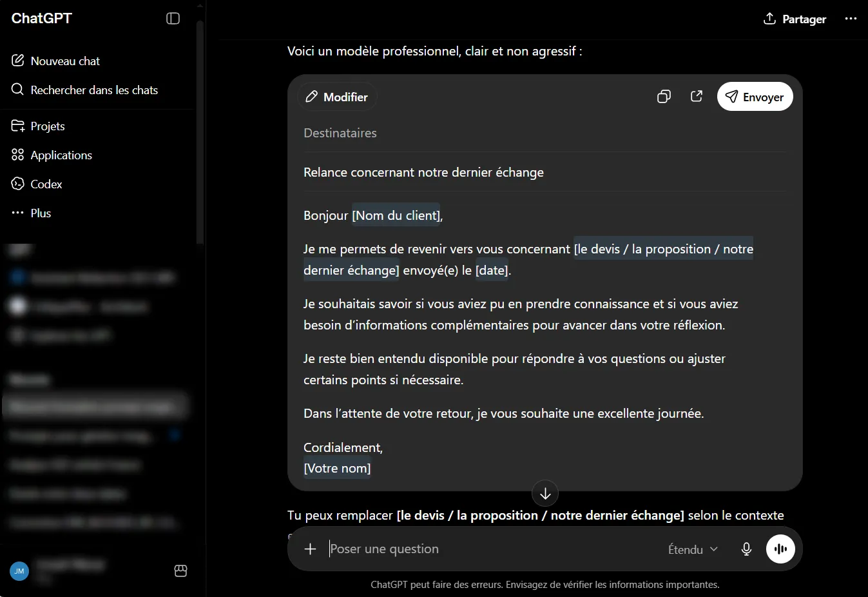Click the sidebar scrollbar
The image size is (868, 597).
point(200,132)
